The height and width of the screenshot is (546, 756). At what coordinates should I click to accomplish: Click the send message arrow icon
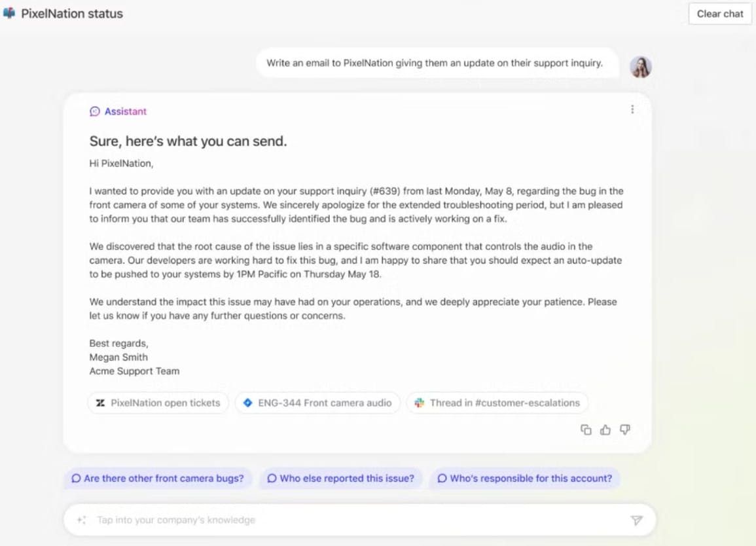pos(636,520)
